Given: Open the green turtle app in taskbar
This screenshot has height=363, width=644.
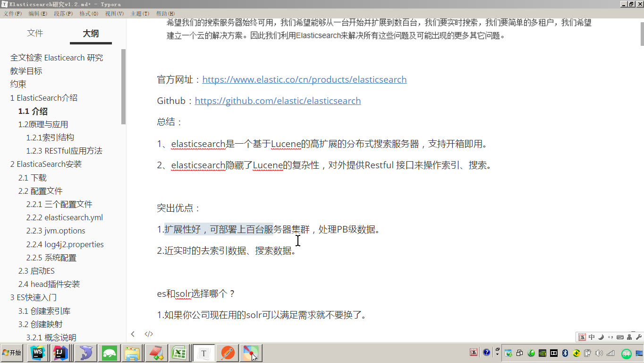Looking at the screenshot, I should (x=109, y=353).
